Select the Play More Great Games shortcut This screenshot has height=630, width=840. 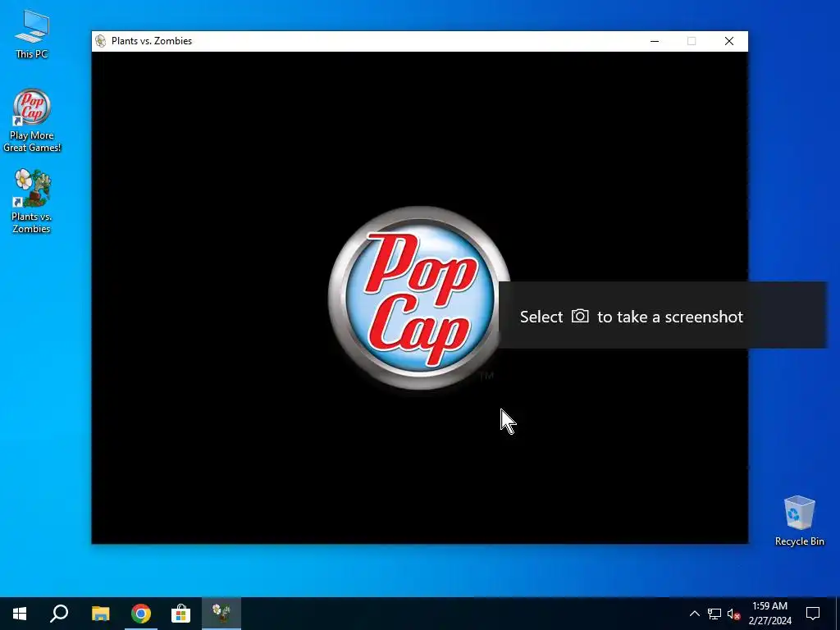point(32,120)
